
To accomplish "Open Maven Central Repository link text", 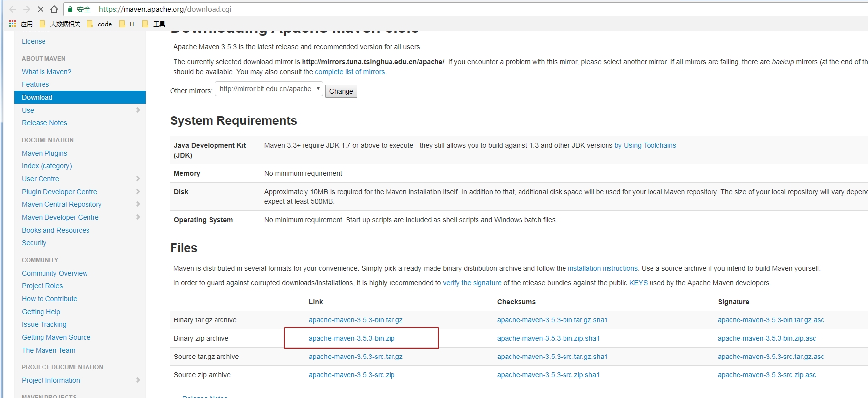I will [62, 204].
